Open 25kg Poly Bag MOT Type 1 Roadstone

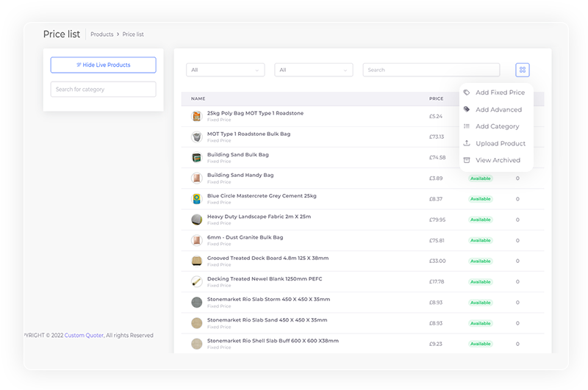tap(255, 113)
